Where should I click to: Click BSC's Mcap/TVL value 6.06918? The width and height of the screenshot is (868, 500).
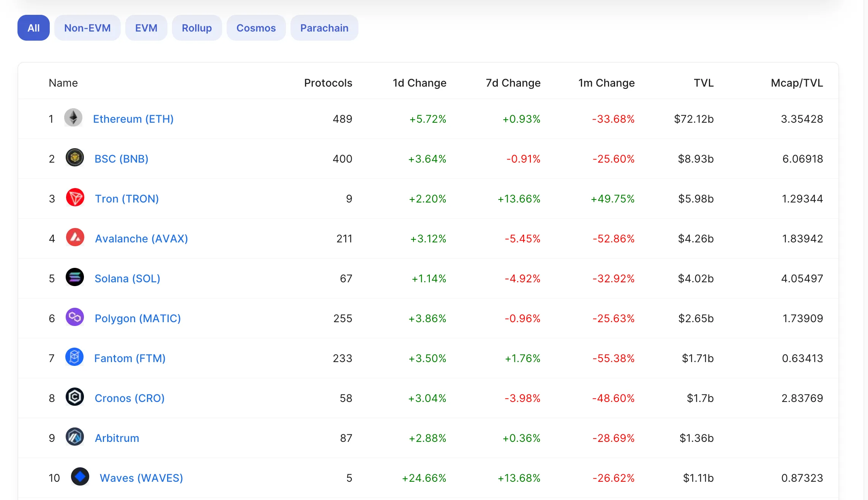coord(803,159)
